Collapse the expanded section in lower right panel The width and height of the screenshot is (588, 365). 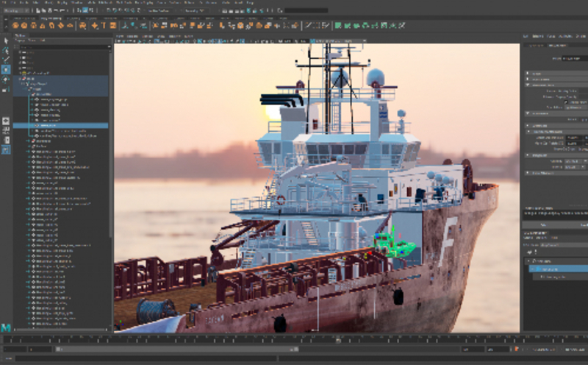click(x=528, y=261)
